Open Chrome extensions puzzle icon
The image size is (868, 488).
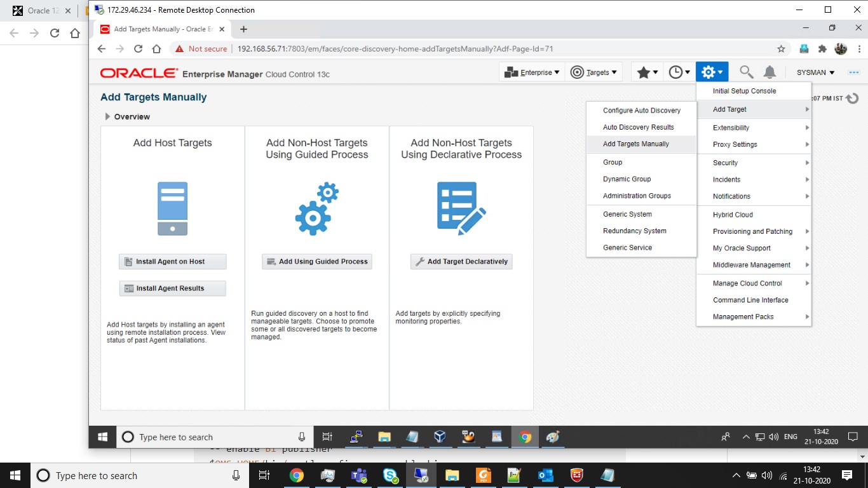822,49
